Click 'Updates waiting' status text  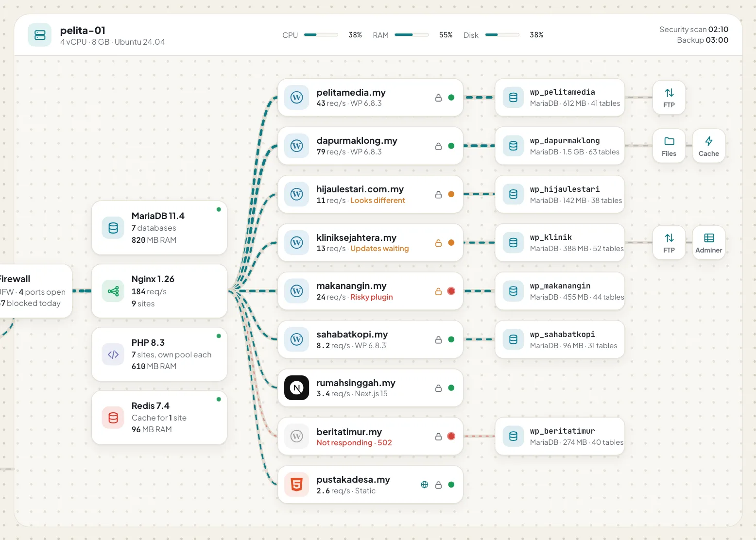(x=379, y=249)
